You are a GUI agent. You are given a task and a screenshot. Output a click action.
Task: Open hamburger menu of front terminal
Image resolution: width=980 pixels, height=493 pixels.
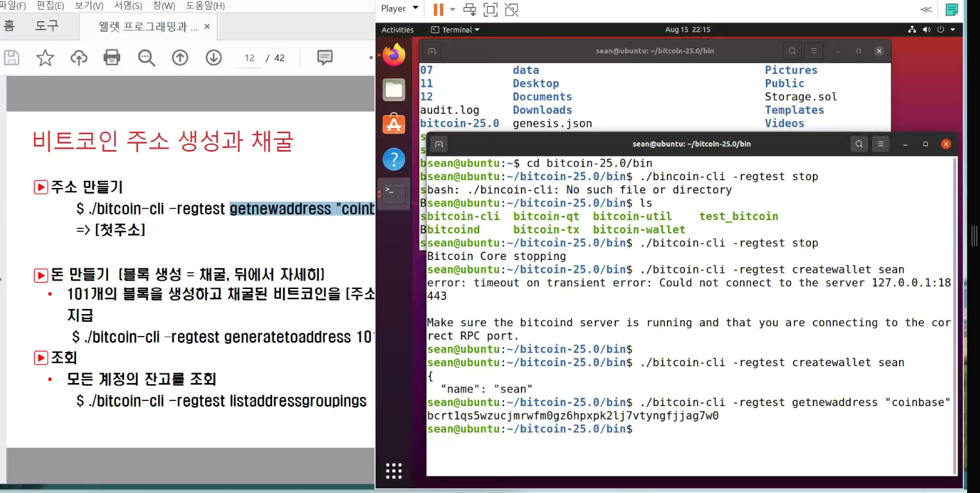[x=881, y=144]
